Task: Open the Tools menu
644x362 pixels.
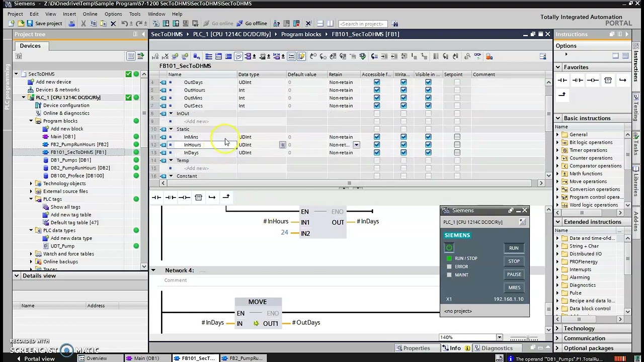Action: point(135,14)
